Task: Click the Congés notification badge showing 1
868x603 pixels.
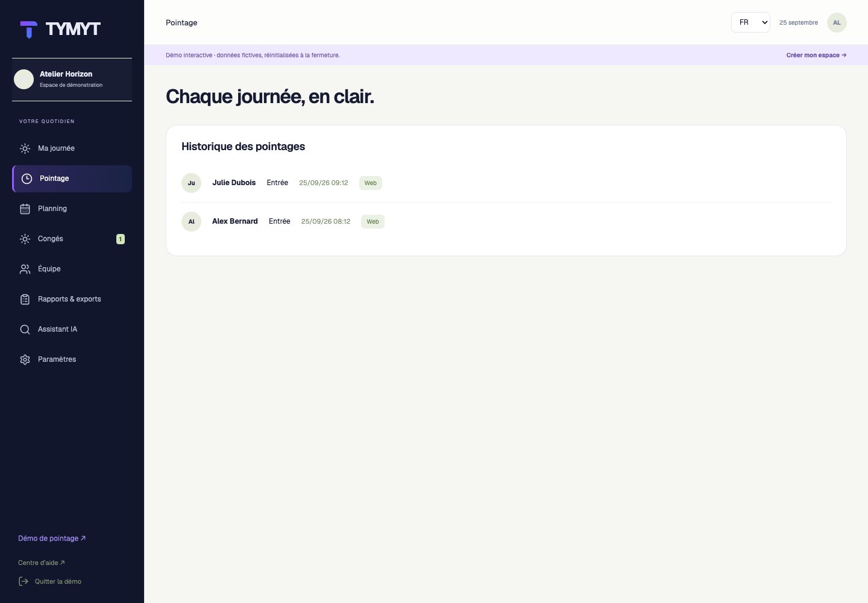Action: (121, 239)
